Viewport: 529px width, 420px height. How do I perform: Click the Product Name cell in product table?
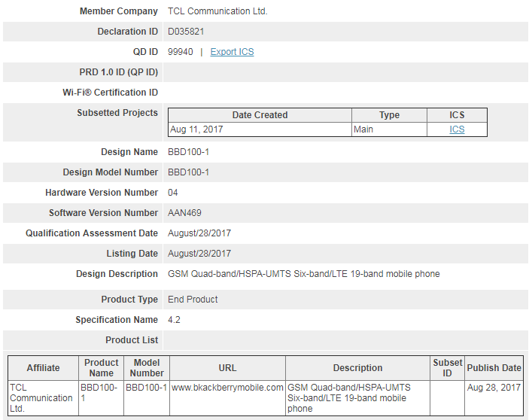click(102, 398)
